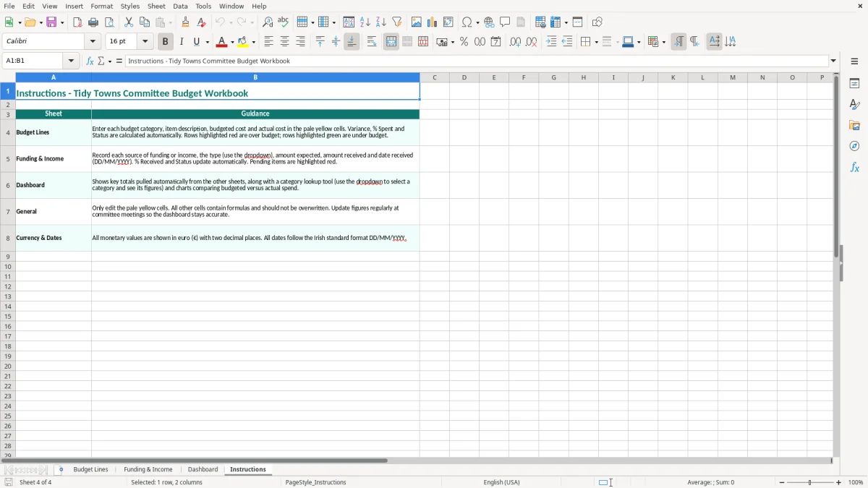Run the spelling check
The image size is (868, 488).
tap(284, 22)
